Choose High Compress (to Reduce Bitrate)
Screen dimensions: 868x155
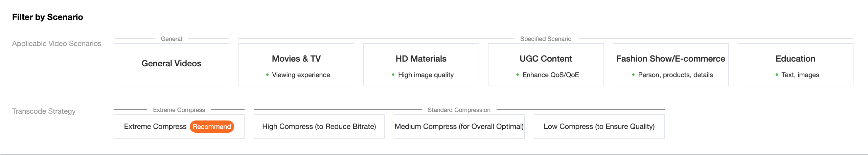(x=319, y=127)
